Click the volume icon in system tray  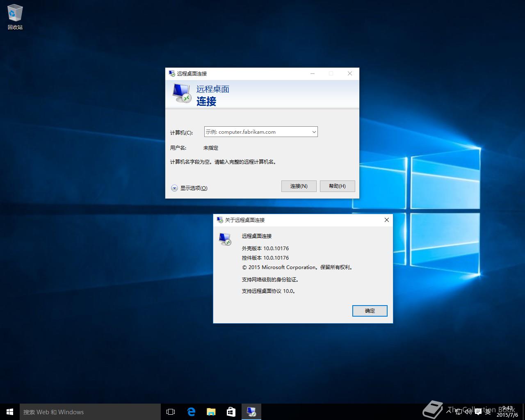[x=468, y=412]
